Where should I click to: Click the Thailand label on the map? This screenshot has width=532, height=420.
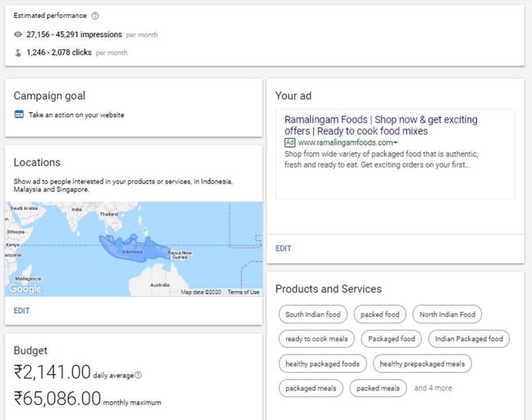point(109,214)
